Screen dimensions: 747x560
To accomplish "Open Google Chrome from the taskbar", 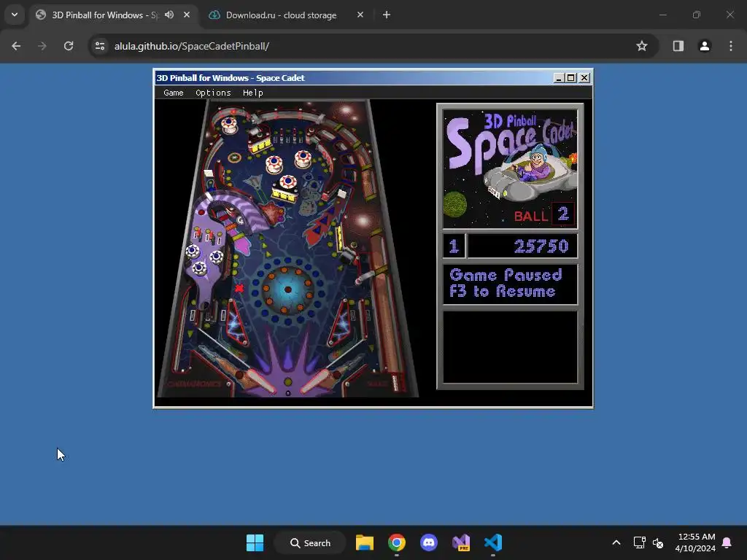I will coord(396,542).
